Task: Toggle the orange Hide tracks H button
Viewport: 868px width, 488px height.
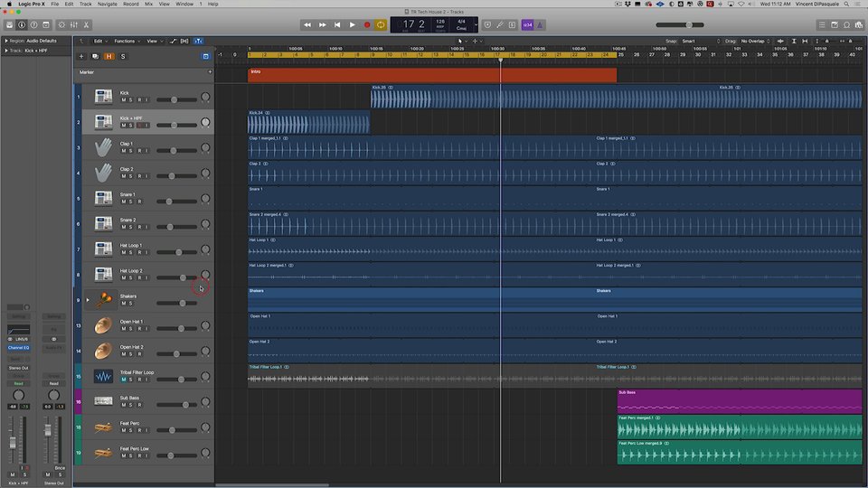Action: 109,56
